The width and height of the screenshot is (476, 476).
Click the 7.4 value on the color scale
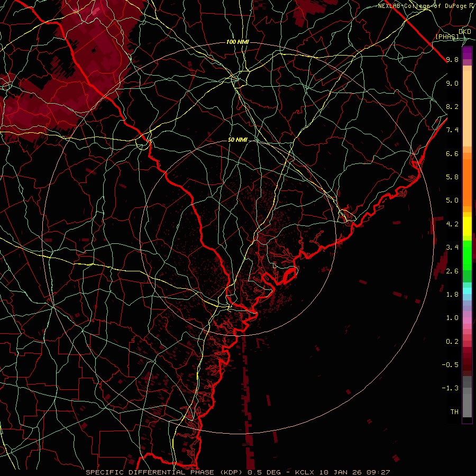(452, 130)
